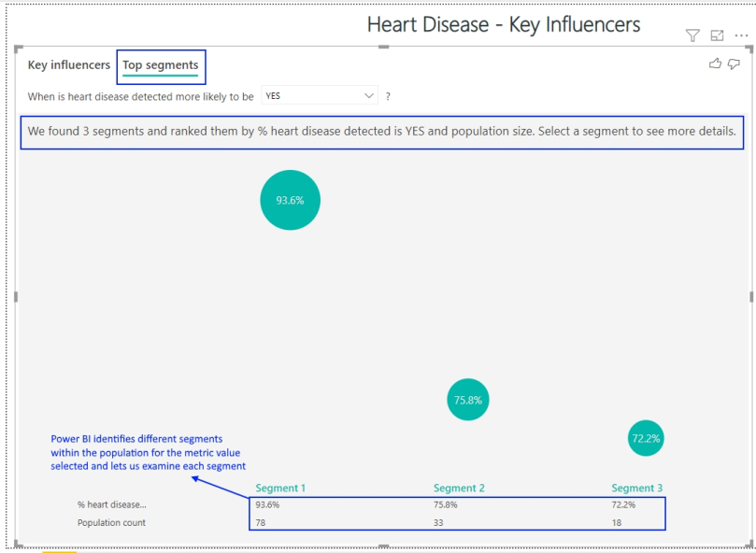756x553 pixels.
Task: Click the 78 population value for Segment 1
Action: point(261,522)
